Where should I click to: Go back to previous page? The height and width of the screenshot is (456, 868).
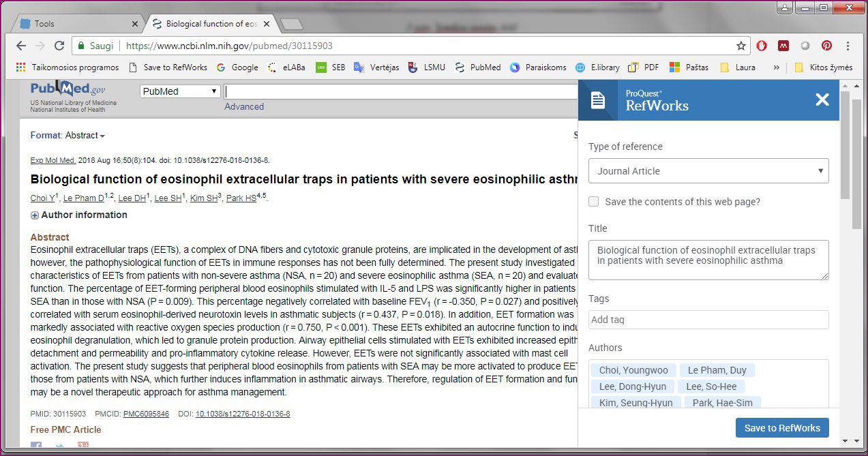point(21,46)
